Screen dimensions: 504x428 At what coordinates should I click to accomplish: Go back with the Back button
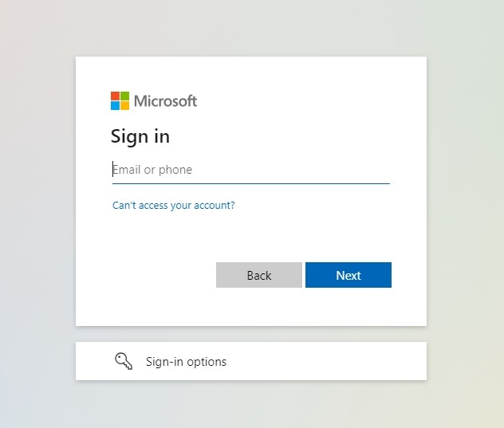coord(259,275)
